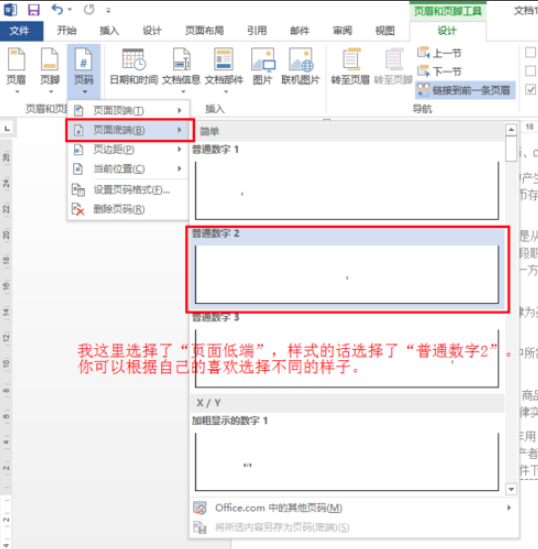The width and height of the screenshot is (538, 549).
Task: Click the Office.com page numbers icon
Action: 200,508
